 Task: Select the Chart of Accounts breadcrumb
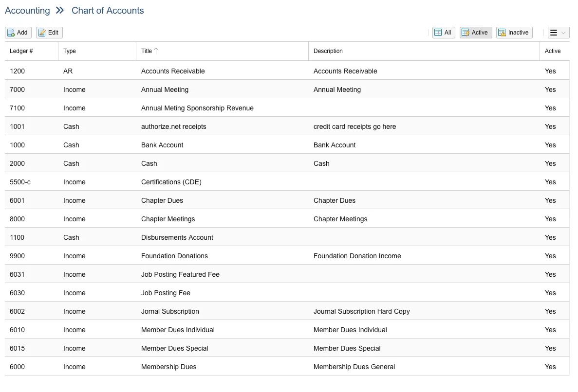[x=108, y=10]
